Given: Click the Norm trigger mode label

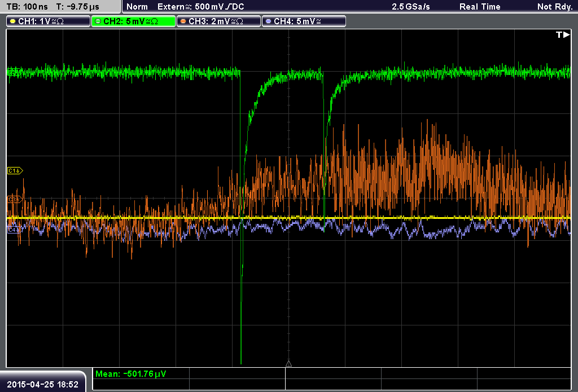Looking at the screenshot, I should pos(137,7).
